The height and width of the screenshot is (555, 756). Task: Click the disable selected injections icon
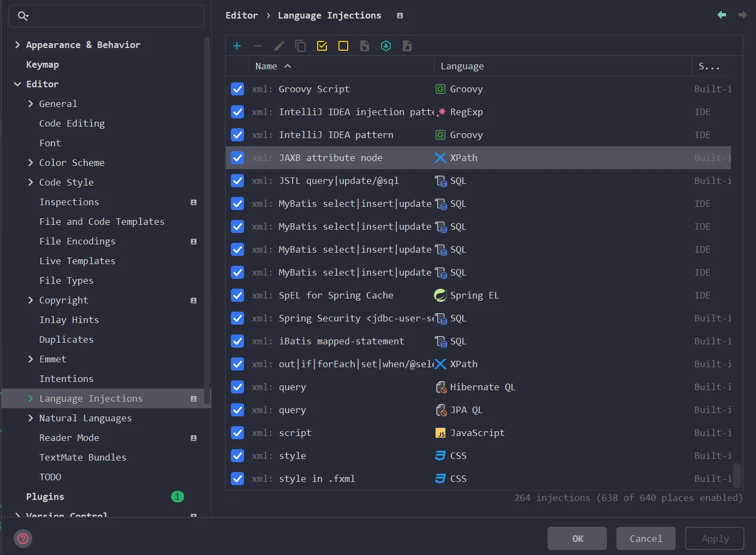click(343, 46)
